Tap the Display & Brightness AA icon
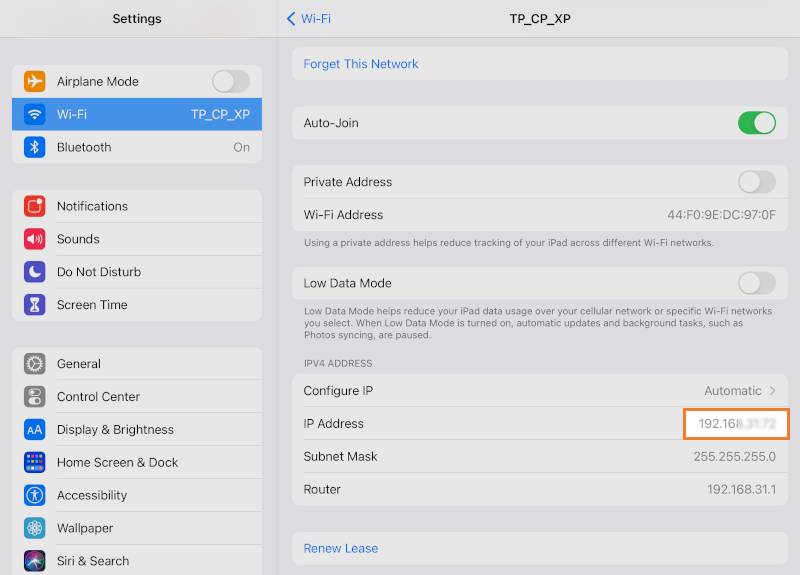The image size is (800, 575). coord(35,430)
